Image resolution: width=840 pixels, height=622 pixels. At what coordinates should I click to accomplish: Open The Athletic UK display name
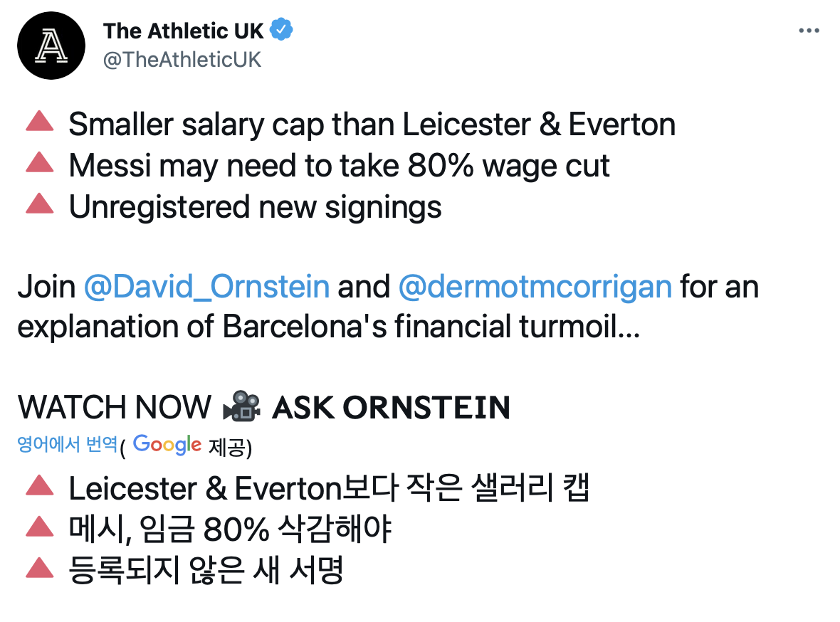coord(183,31)
